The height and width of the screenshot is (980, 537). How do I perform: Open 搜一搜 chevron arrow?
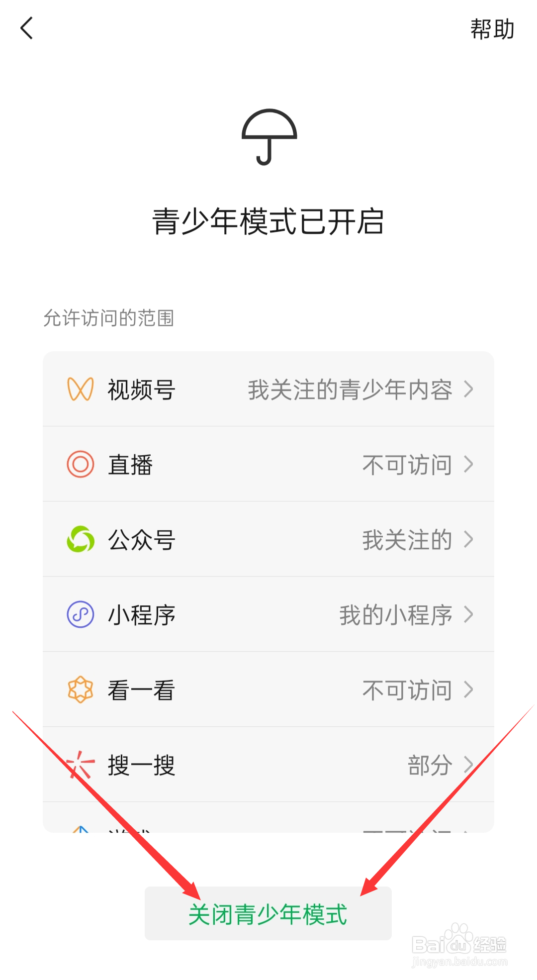(468, 765)
